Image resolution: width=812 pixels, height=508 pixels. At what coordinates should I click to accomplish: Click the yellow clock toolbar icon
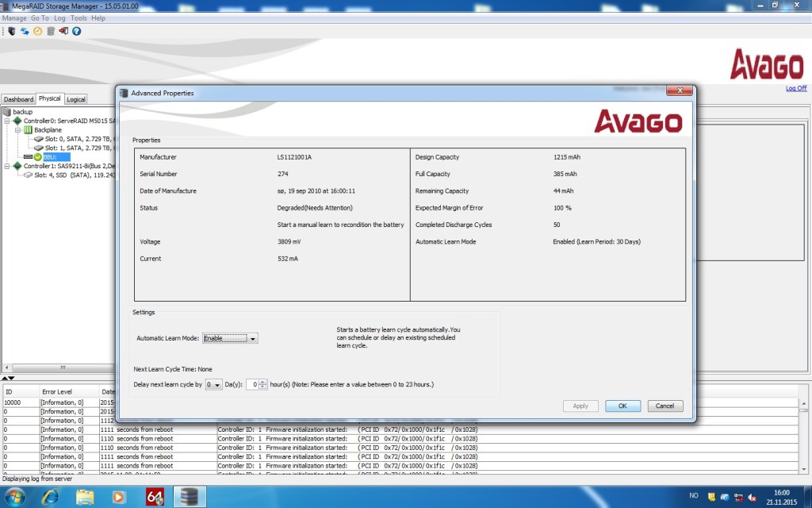pos(37,31)
